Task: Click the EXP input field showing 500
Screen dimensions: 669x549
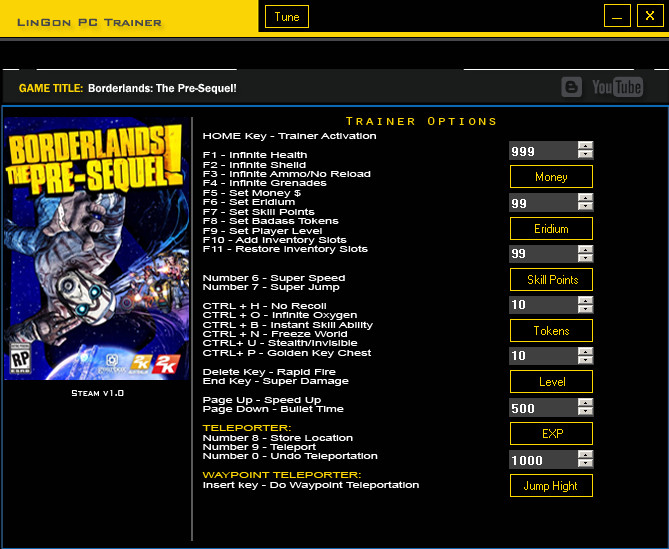Action: tap(544, 407)
